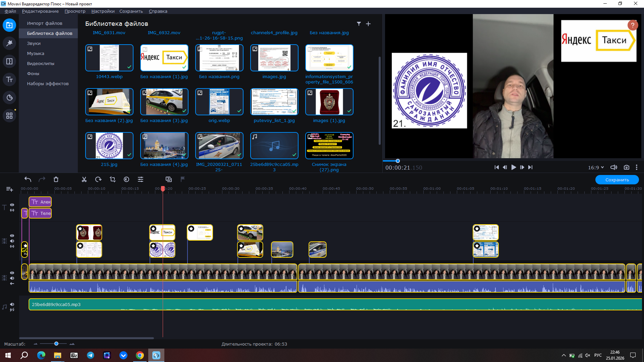This screenshot has width=644, height=362.
Task: Open the Titles tab in sidebar
Action: pyautogui.click(x=9, y=79)
